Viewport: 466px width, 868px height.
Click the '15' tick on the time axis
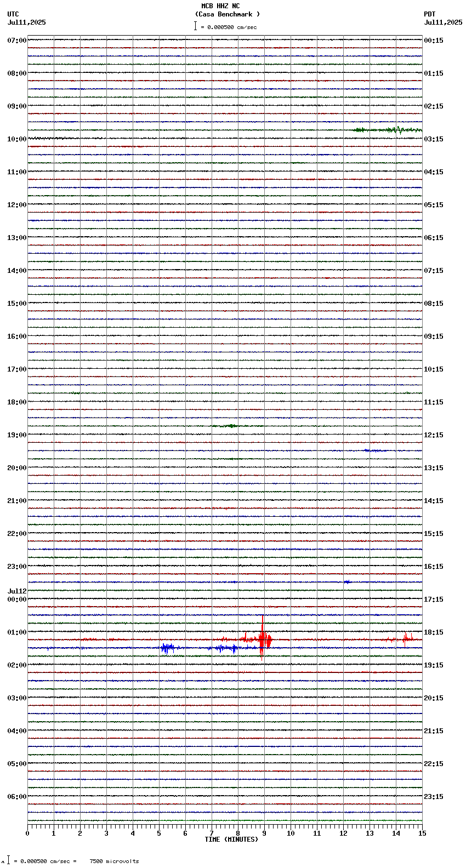coord(422,833)
